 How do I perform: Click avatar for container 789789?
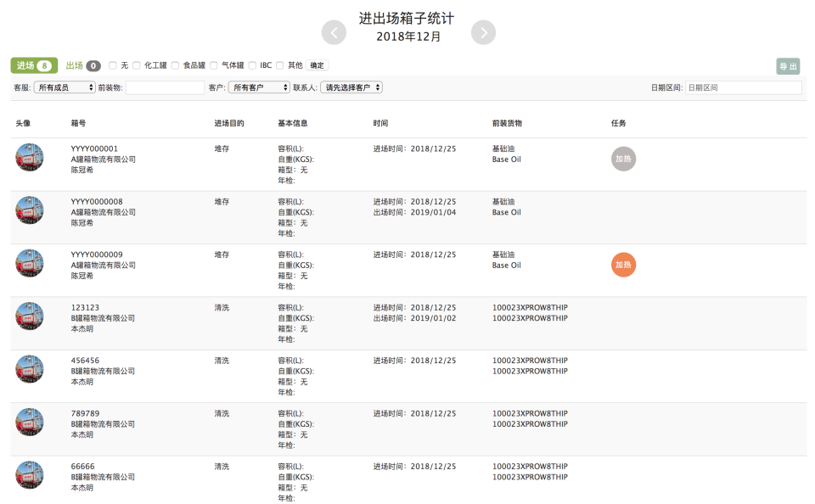point(30,422)
